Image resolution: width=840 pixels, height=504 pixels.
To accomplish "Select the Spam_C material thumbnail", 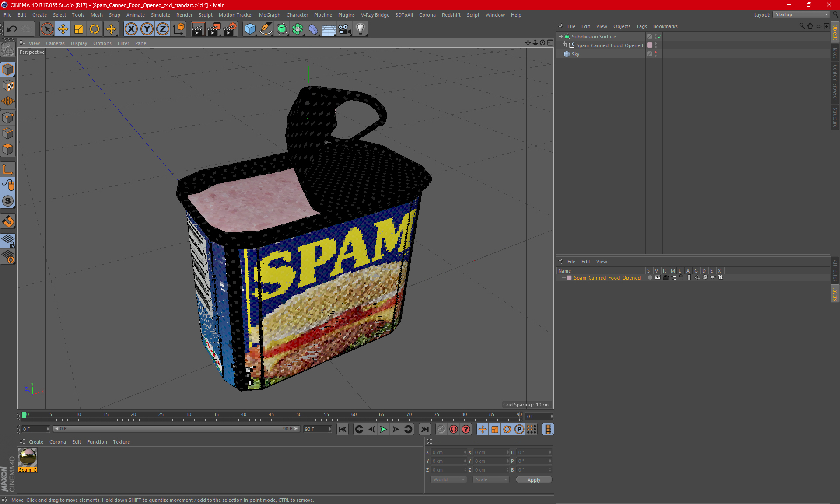I will pyautogui.click(x=28, y=457).
